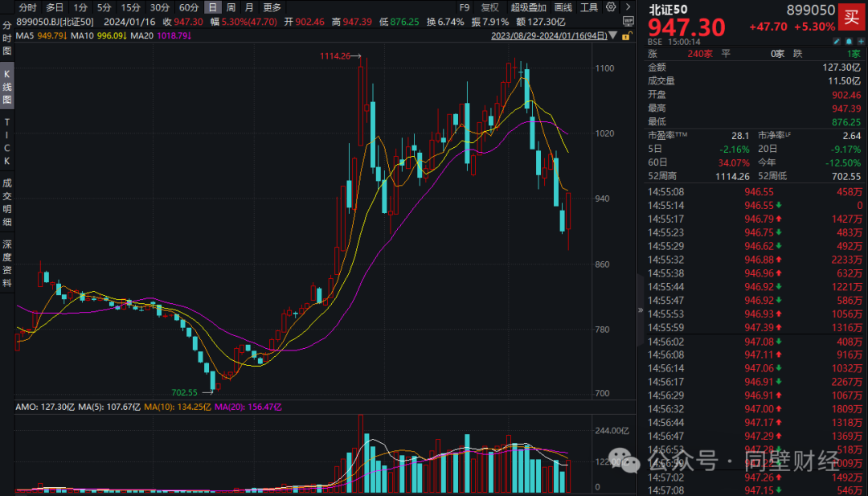Click the pencil note icon under price
This screenshot has width=868, height=496.
click(x=837, y=42)
